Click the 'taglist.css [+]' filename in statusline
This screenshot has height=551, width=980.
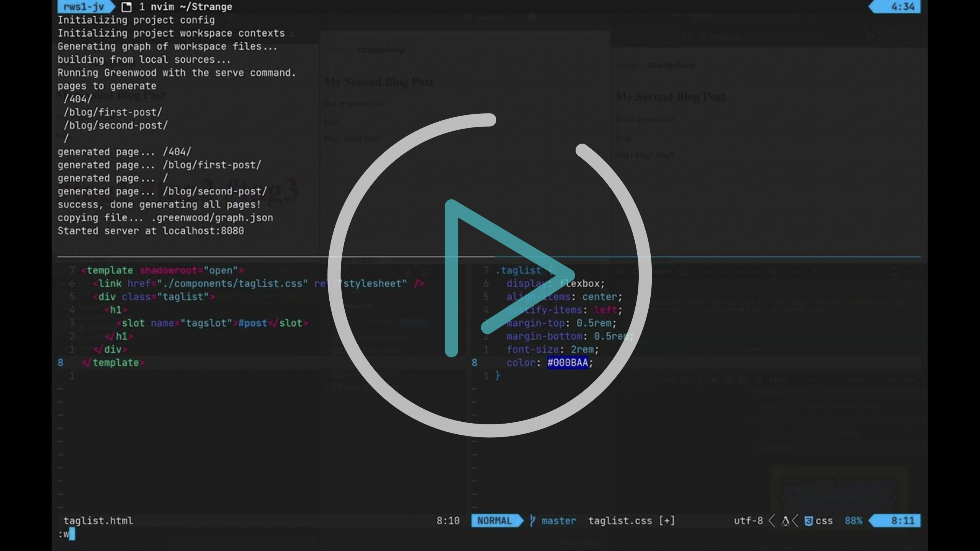tap(632, 521)
